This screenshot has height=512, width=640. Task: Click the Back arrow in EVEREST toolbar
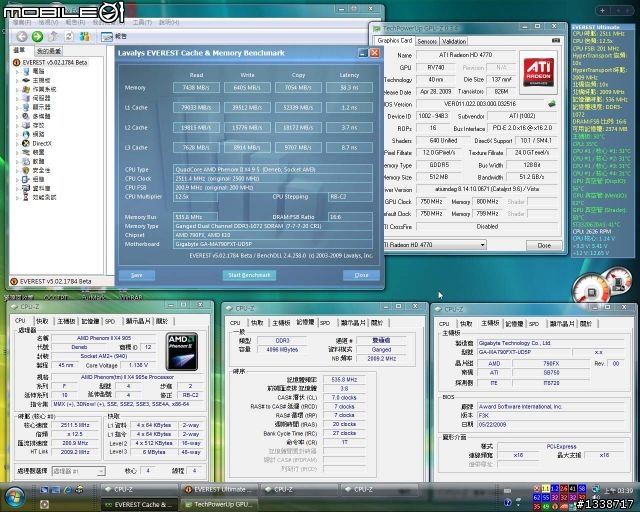point(22,36)
